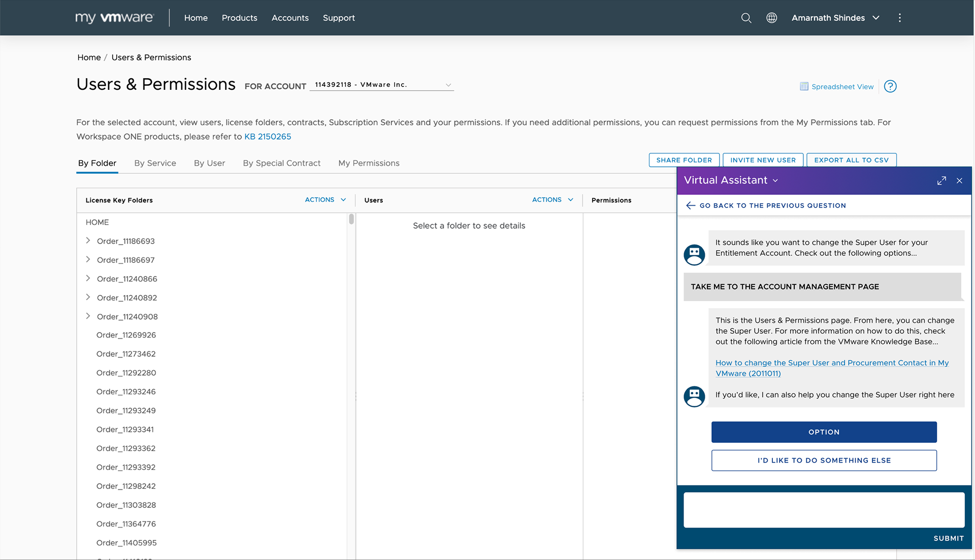Click the Spreadsheet View icon
975x560 pixels.
pos(804,86)
